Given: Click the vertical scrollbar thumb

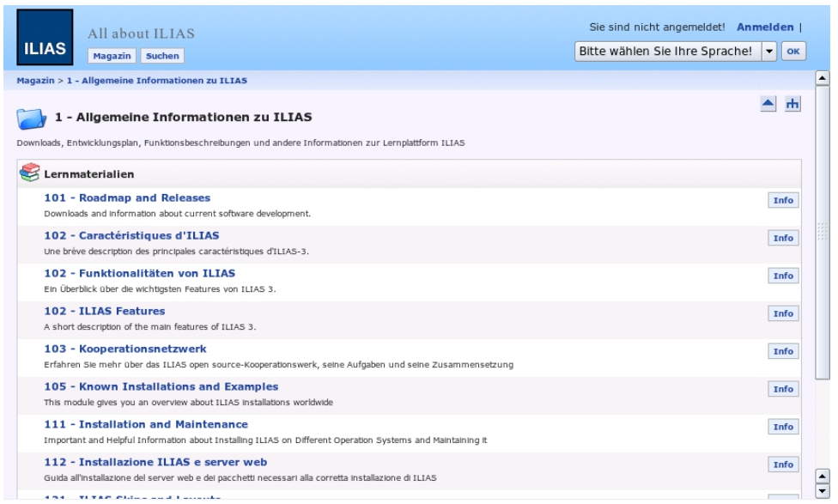Looking at the screenshot, I should (x=823, y=233).
